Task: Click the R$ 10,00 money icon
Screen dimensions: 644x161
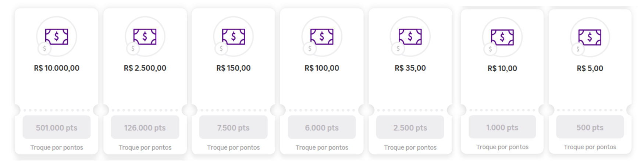Action: [502, 37]
